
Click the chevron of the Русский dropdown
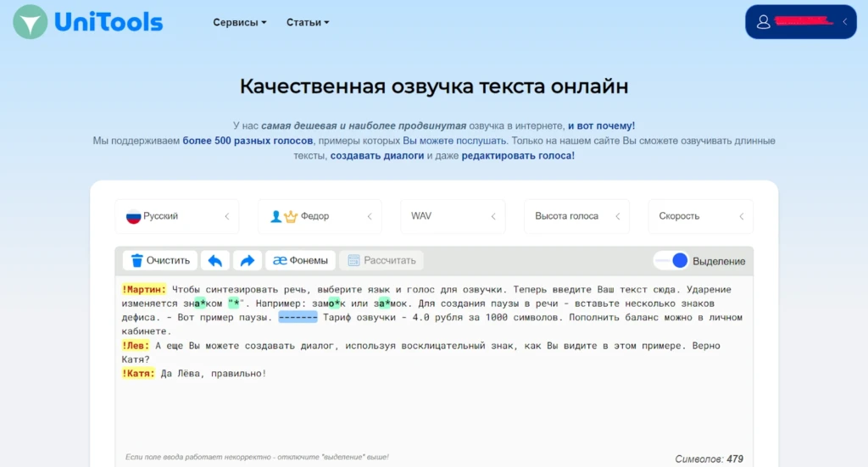coord(227,216)
